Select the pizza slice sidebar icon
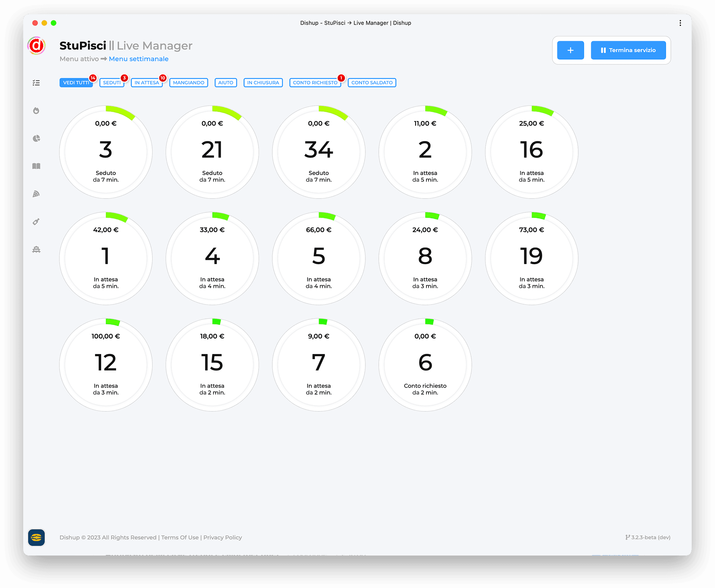Screen dimensions: 715x588 tap(36, 194)
